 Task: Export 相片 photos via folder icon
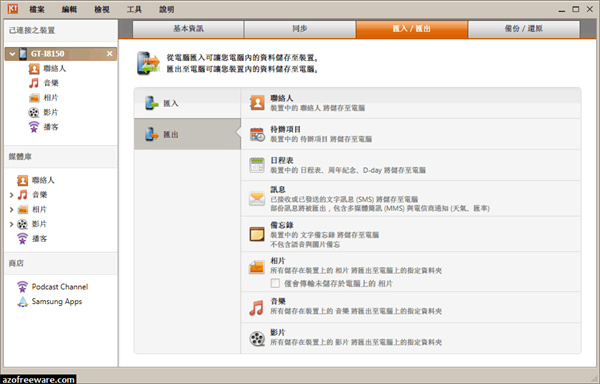click(x=257, y=267)
